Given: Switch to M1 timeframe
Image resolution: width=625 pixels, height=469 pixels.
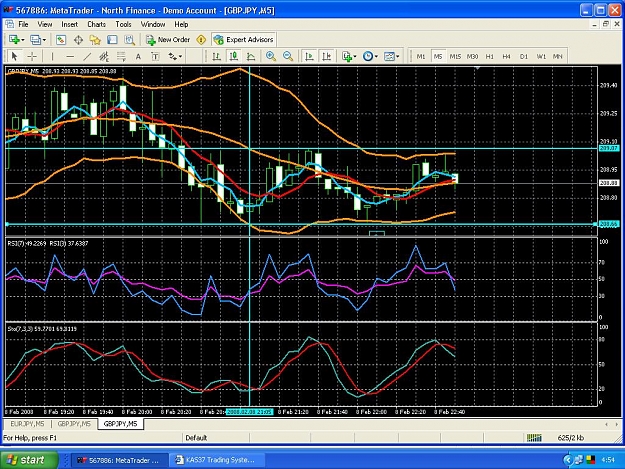Looking at the screenshot, I should [x=421, y=57].
